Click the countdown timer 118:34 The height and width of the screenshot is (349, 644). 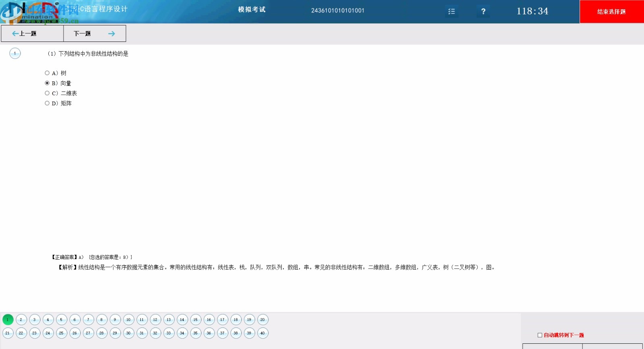click(x=533, y=11)
